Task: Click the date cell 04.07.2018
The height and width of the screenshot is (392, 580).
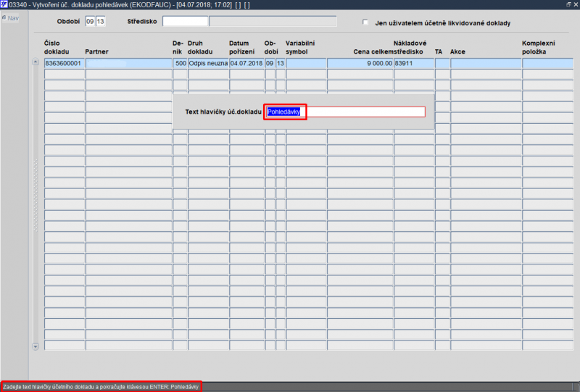Action: pos(246,63)
